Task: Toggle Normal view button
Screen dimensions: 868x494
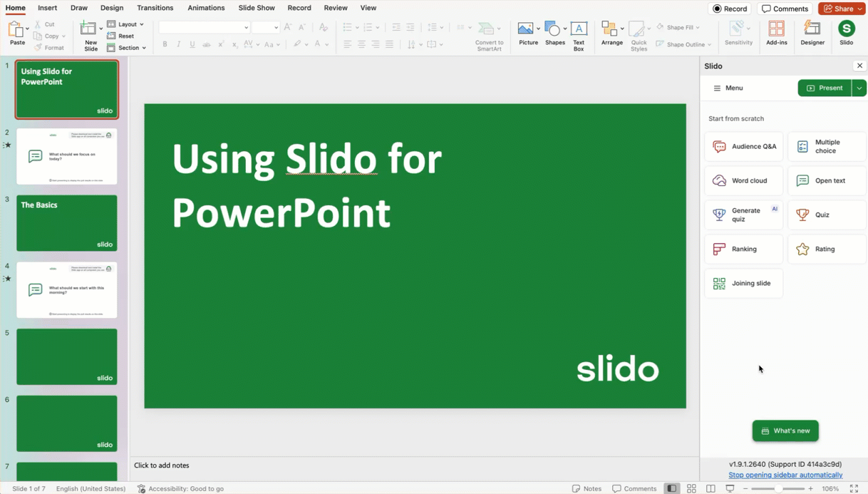Action: 671,488
